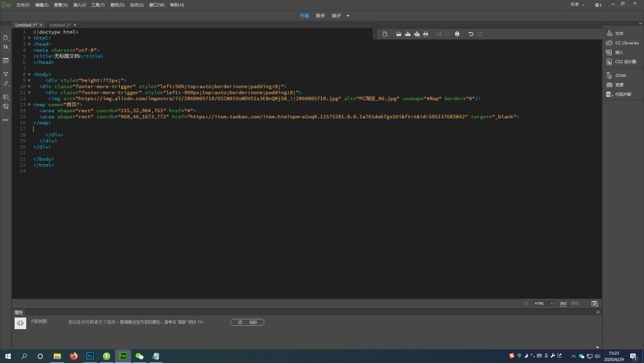Click the print code icon

pyautogui.click(x=425, y=34)
